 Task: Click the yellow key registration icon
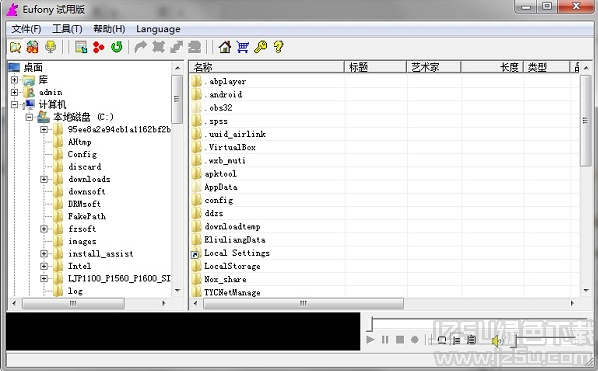click(x=261, y=47)
